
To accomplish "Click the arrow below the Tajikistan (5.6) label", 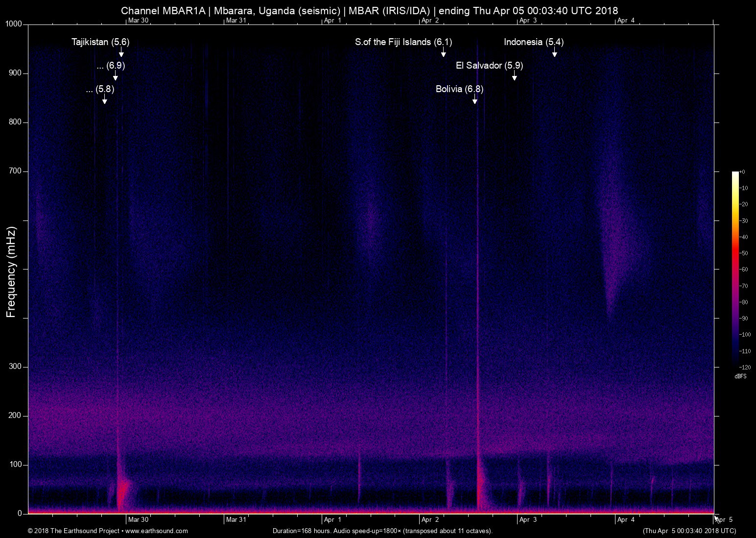I will point(121,53).
